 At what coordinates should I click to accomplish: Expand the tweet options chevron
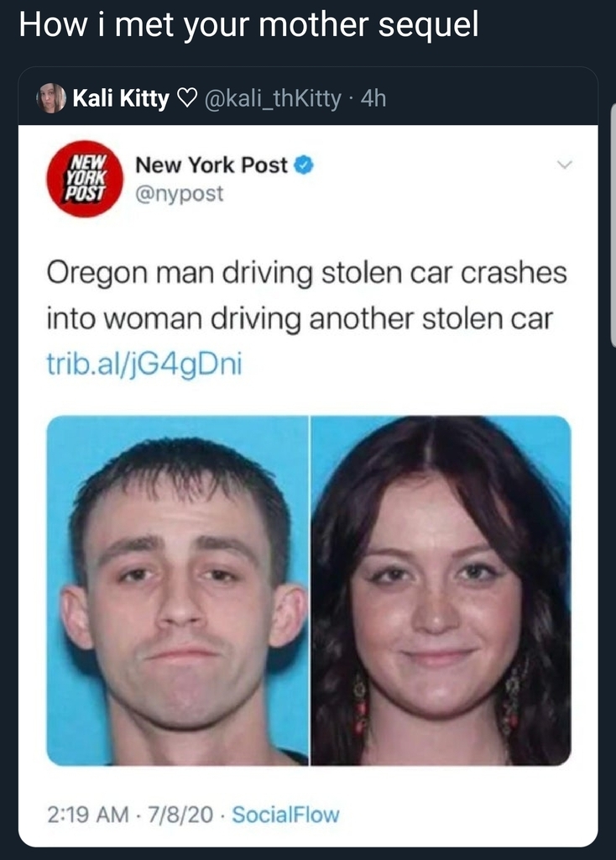(x=564, y=164)
